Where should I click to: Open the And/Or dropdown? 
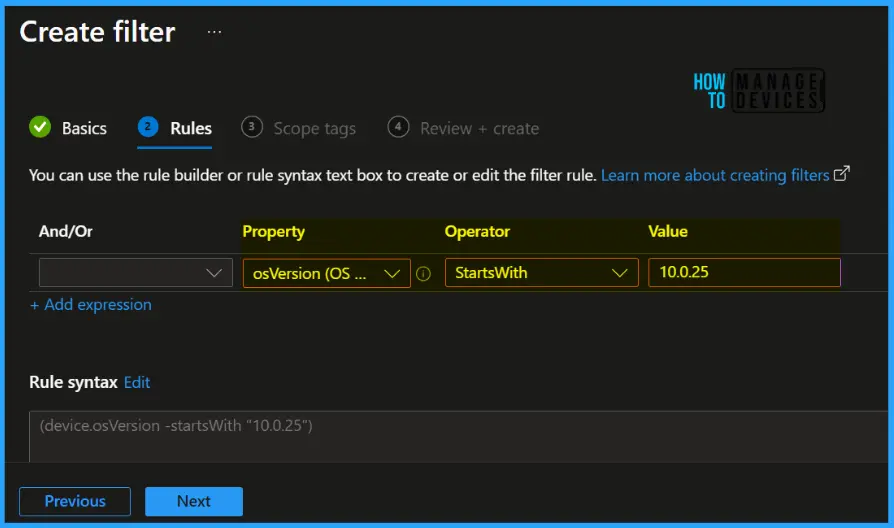pos(136,273)
